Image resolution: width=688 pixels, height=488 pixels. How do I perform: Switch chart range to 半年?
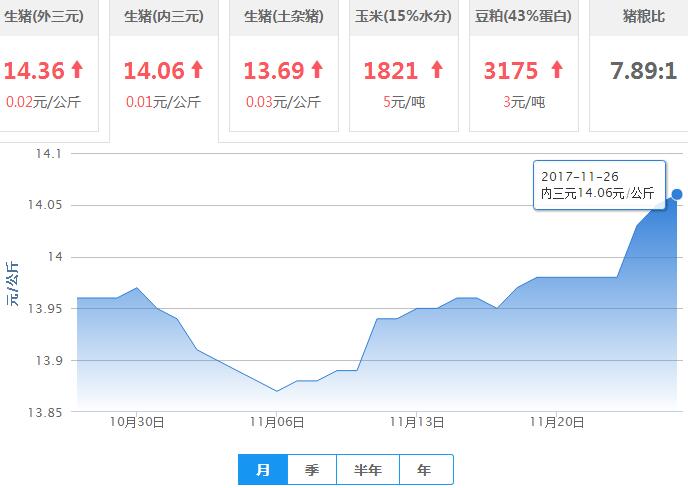point(368,470)
